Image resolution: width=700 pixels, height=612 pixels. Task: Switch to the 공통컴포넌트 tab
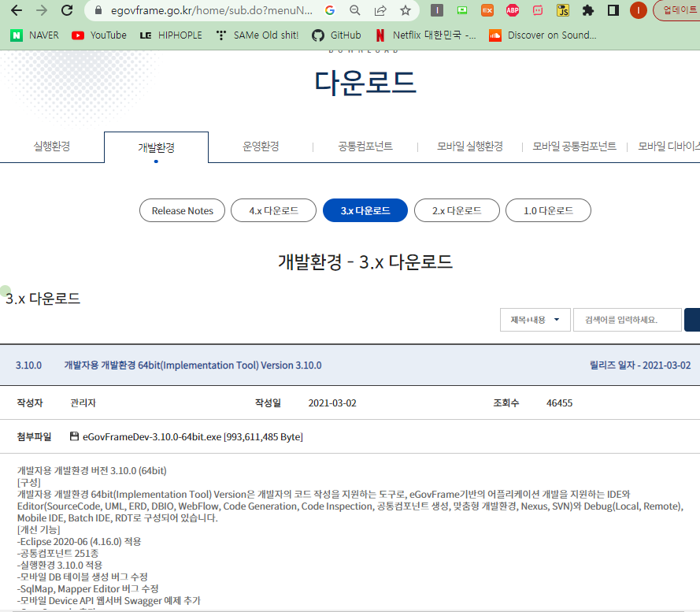(365, 147)
